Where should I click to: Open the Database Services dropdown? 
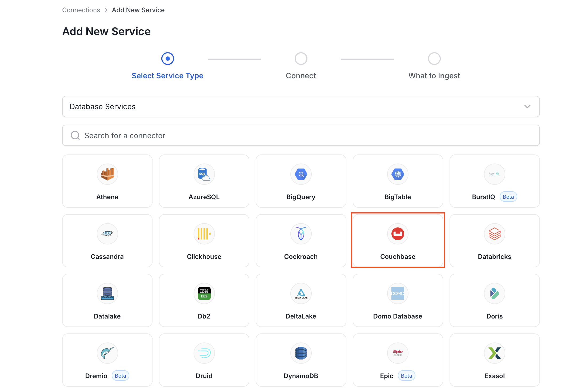pyautogui.click(x=301, y=107)
